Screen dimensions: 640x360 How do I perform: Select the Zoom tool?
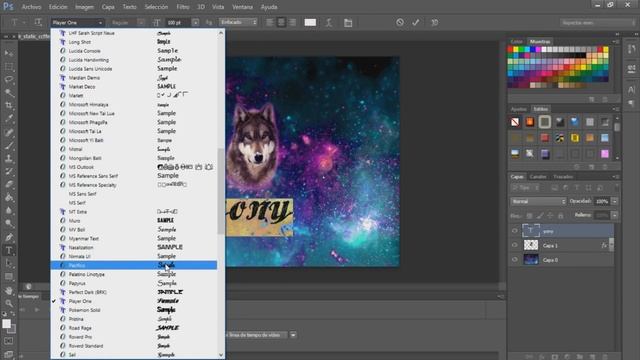pyautogui.click(x=9, y=303)
